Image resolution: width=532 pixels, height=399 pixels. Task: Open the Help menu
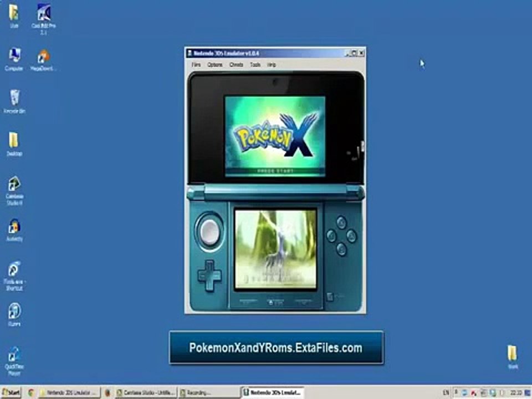[272, 64]
